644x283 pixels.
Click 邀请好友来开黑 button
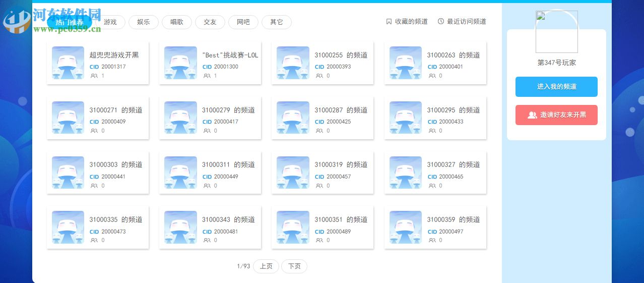point(556,115)
